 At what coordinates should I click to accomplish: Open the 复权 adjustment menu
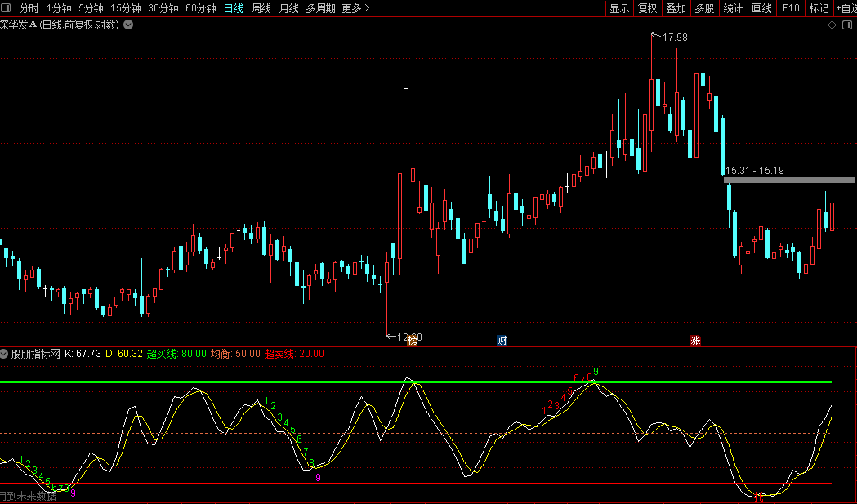point(648,8)
